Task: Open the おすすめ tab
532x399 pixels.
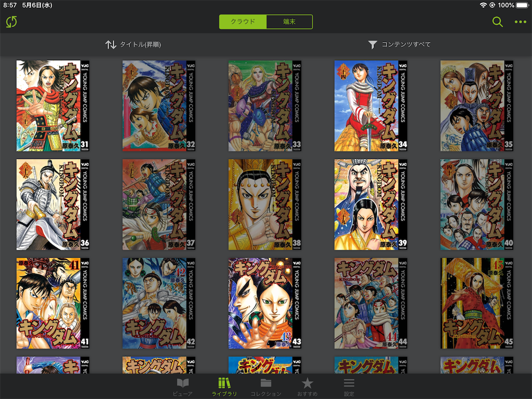Action: point(308,387)
